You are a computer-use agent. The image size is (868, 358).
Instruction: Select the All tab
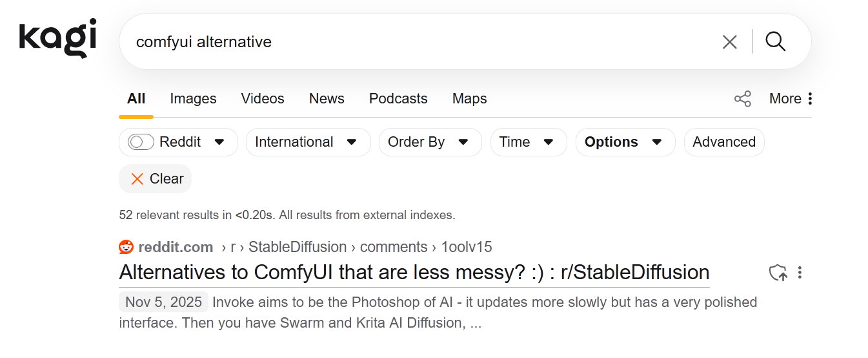coord(136,99)
